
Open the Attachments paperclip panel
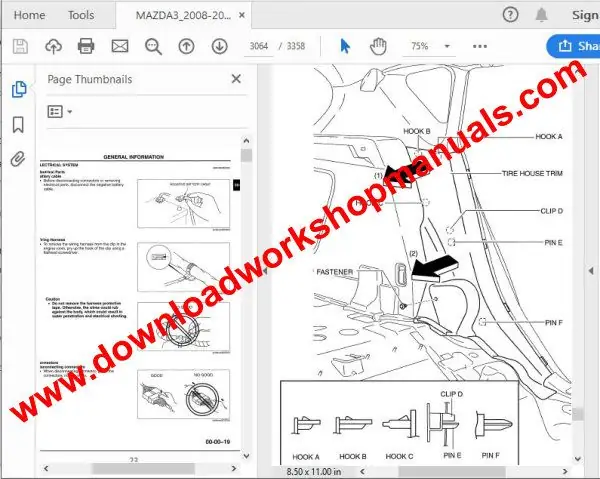pos(18,159)
